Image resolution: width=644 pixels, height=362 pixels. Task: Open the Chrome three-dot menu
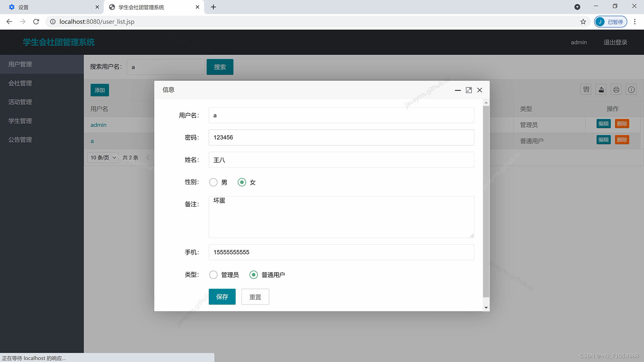pos(635,21)
